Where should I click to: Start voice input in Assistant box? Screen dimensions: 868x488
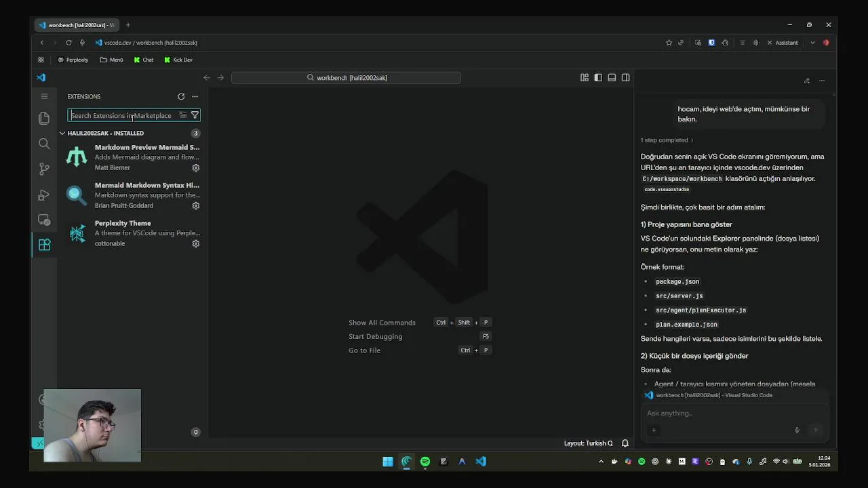[797, 430]
